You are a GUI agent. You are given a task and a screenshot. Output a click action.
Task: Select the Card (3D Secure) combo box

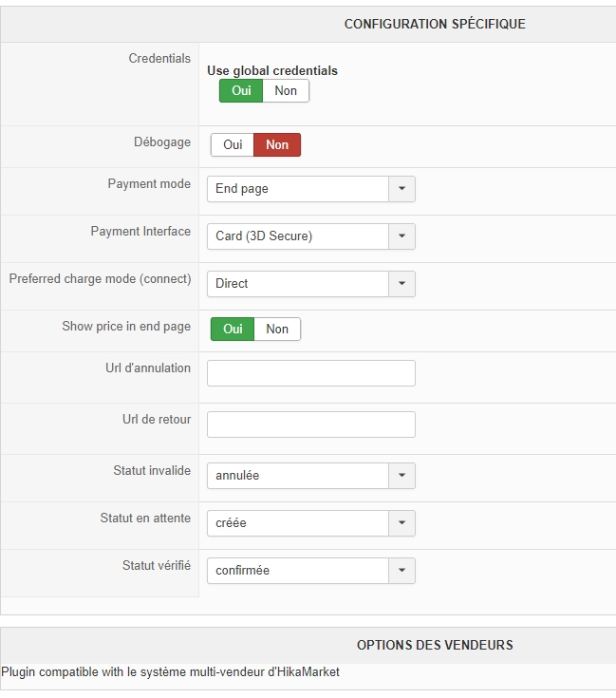click(x=298, y=236)
